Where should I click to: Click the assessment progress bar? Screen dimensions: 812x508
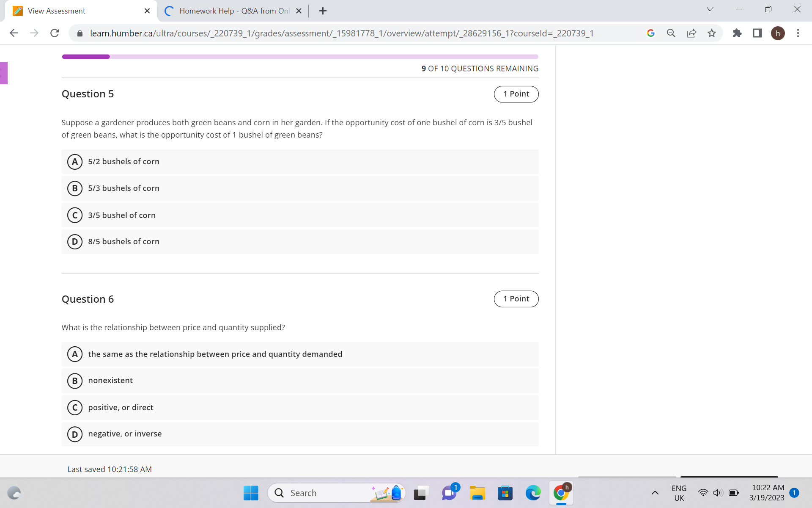tap(300, 56)
